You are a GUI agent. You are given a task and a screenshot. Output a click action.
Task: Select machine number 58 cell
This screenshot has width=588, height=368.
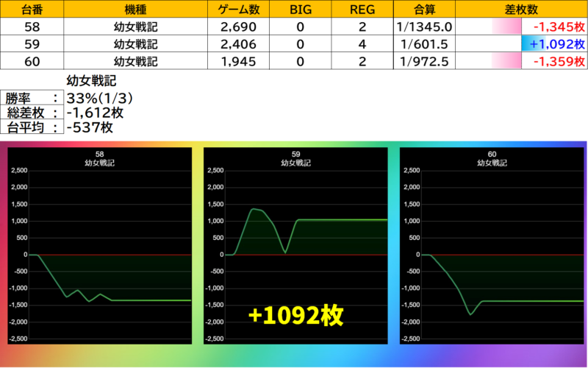[x=32, y=26]
